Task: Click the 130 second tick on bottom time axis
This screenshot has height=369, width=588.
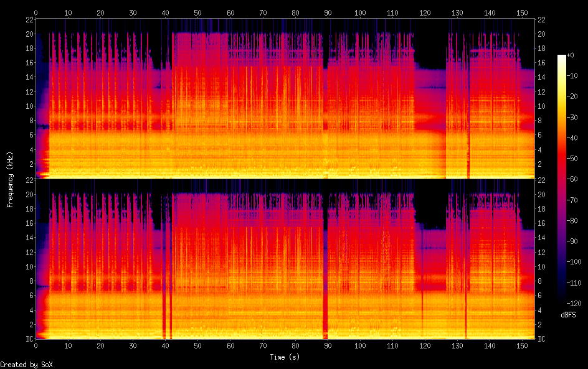Action: coord(458,346)
